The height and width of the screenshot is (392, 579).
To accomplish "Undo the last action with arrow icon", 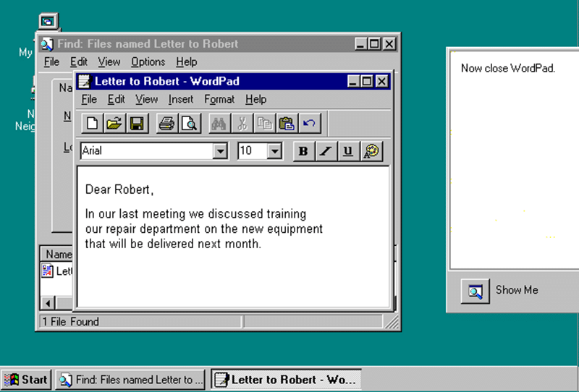I will click(x=310, y=123).
